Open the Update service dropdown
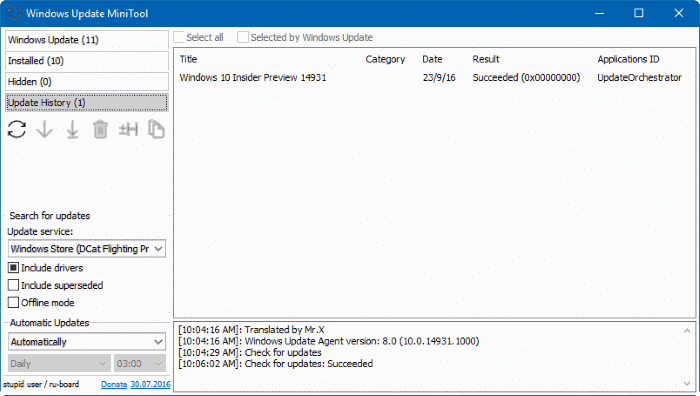 (x=87, y=249)
